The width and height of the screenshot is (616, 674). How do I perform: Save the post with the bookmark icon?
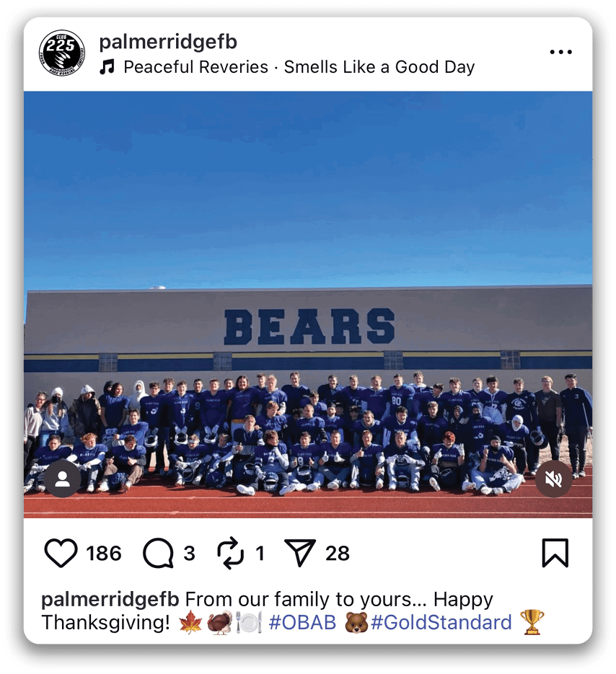[555, 553]
